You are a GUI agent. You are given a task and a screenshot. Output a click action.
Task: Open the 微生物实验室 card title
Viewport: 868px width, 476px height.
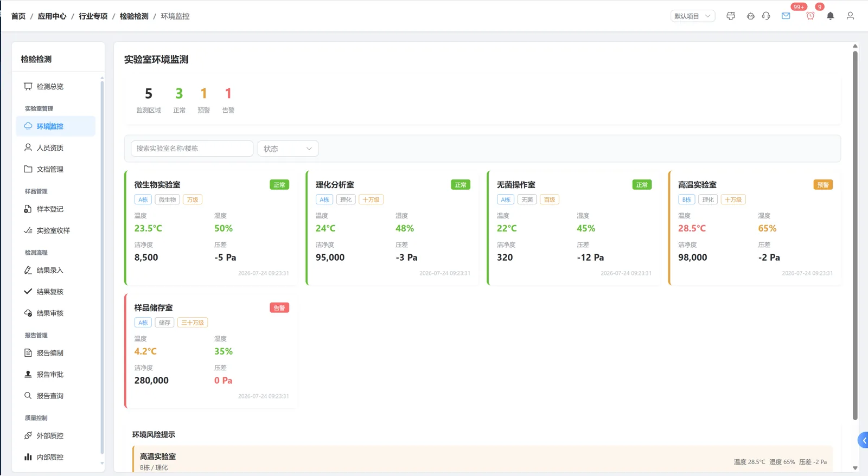click(x=157, y=185)
